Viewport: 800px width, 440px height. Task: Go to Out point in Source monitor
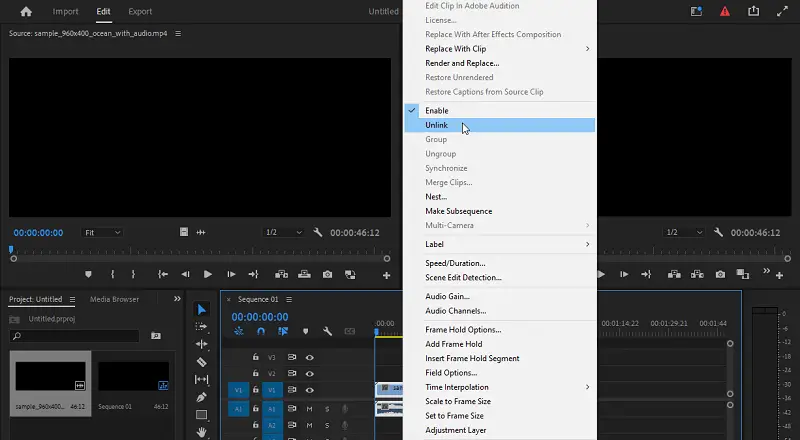pyautogui.click(x=253, y=275)
